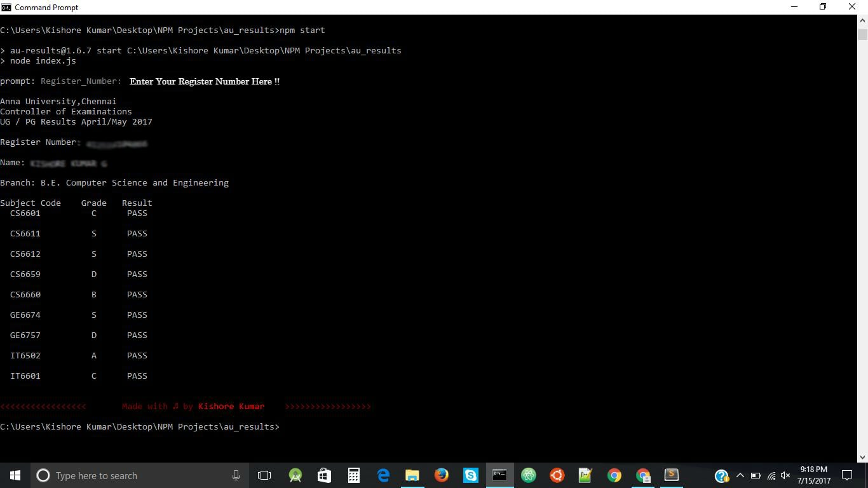The height and width of the screenshot is (488, 868).
Task: Click the CS6601 subject code
Action: pyautogui.click(x=25, y=213)
